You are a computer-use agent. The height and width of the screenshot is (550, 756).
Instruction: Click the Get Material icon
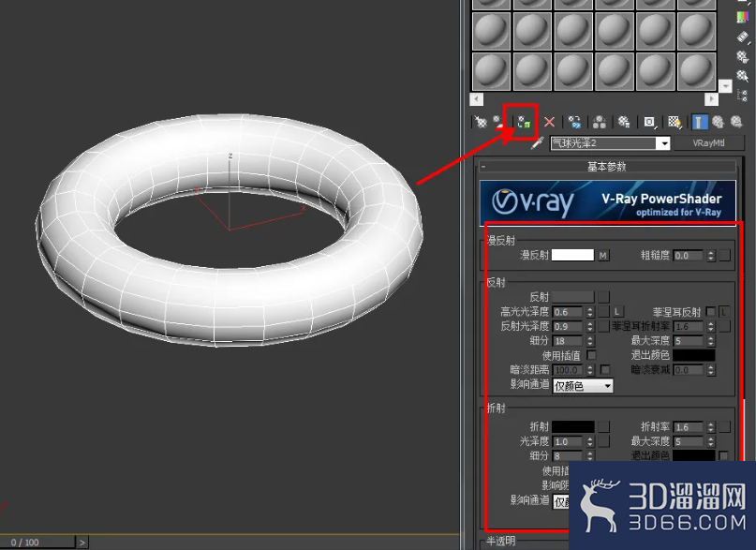481,122
